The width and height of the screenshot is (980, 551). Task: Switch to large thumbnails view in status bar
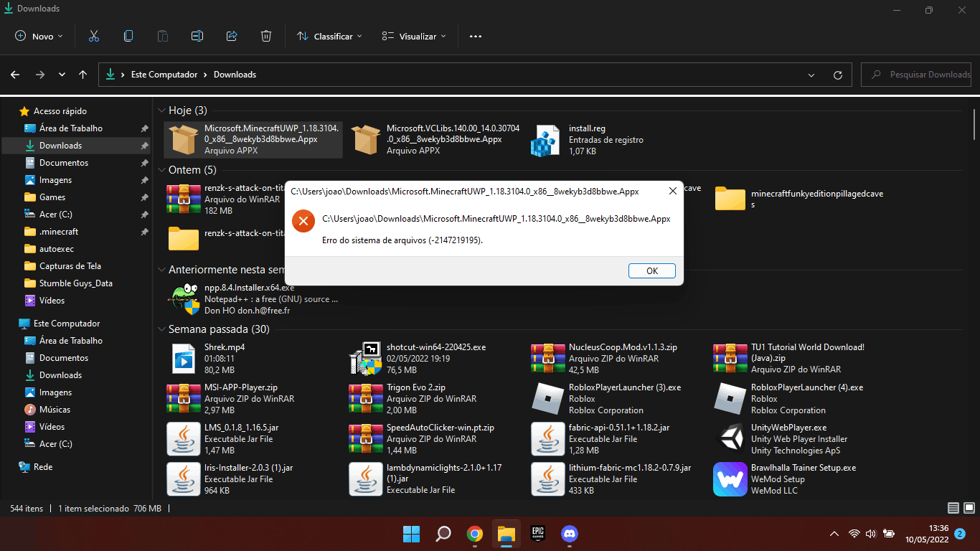969,508
